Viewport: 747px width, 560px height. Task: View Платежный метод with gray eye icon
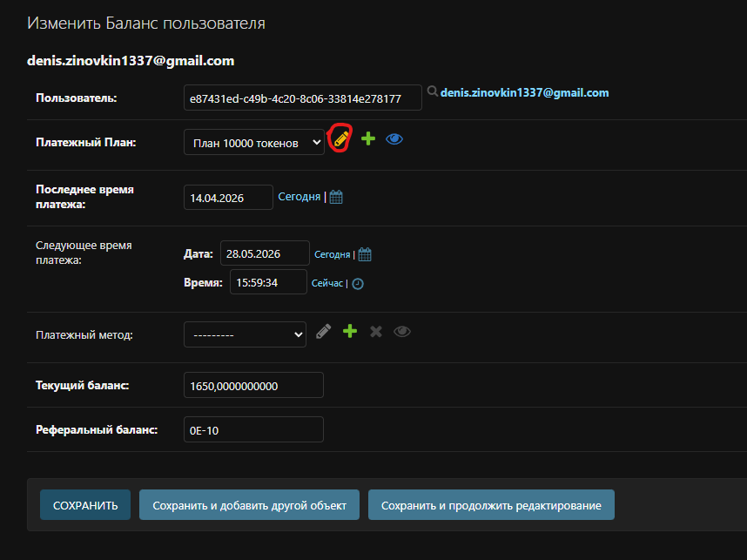point(402,331)
